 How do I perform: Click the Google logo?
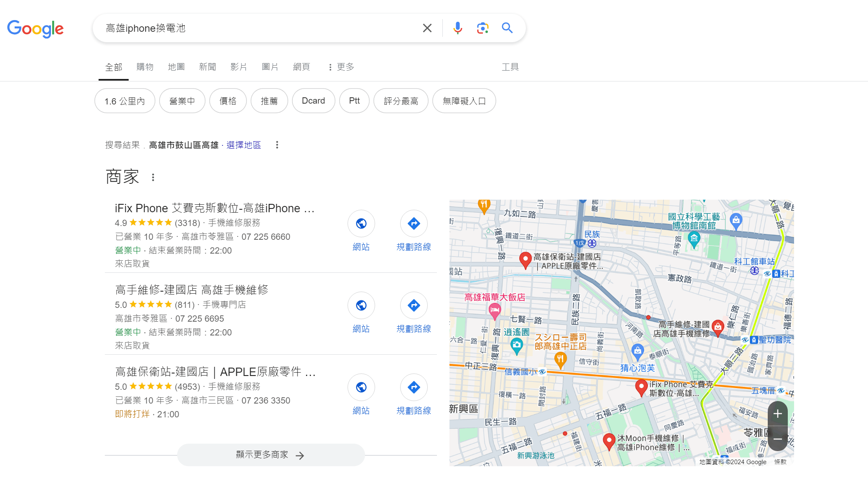[x=36, y=28]
